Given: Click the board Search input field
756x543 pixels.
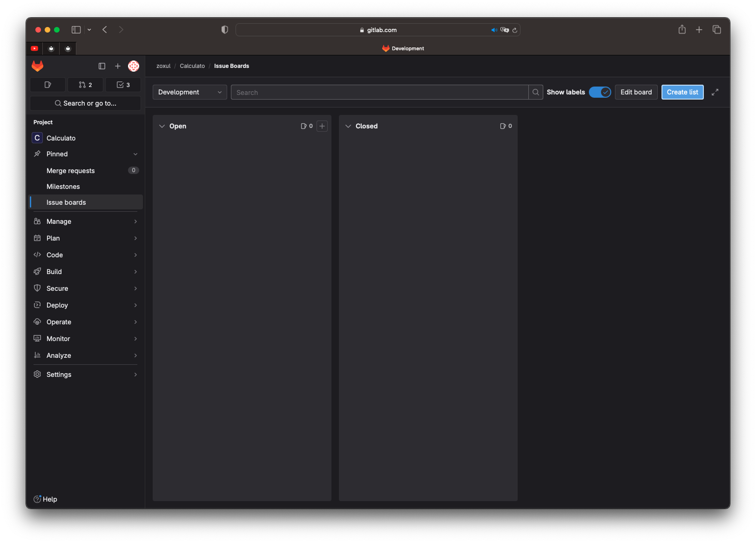Looking at the screenshot, I should [x=379, y=92].
